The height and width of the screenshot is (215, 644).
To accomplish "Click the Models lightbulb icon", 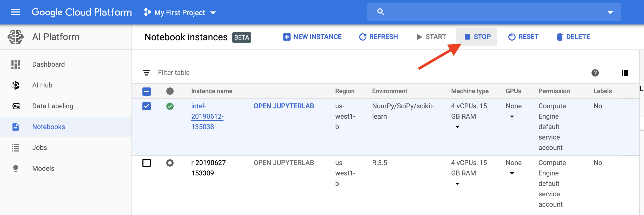I will tap(16, 169).
